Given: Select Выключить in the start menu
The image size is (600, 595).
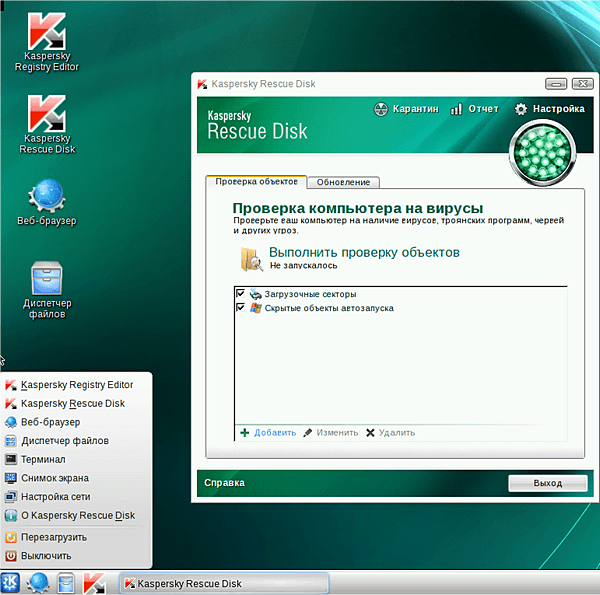Looking at the screenshot, I should coord(46,555).
